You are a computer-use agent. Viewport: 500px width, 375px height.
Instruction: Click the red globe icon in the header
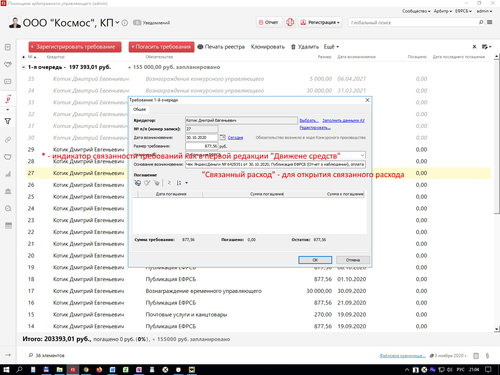290,22
